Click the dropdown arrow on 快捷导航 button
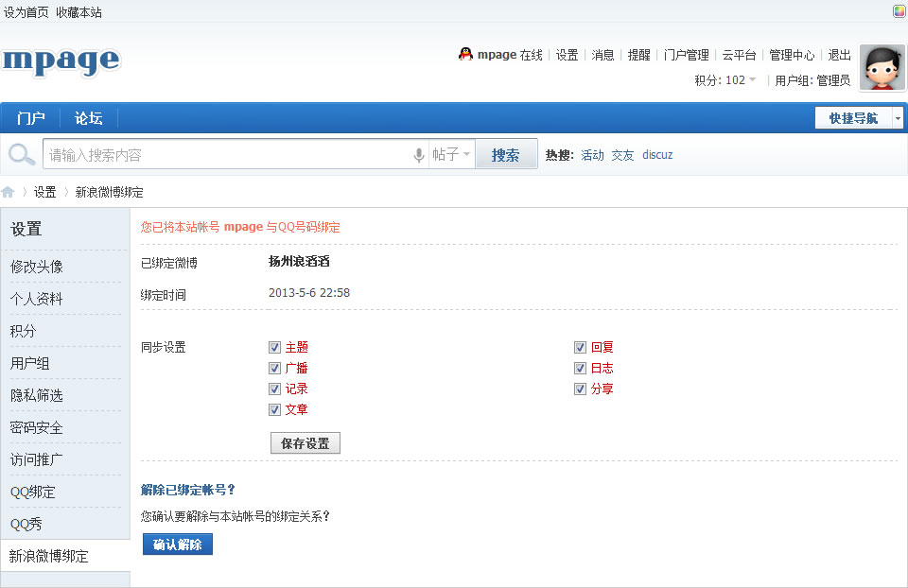The image size is (908, 588). 897,117
